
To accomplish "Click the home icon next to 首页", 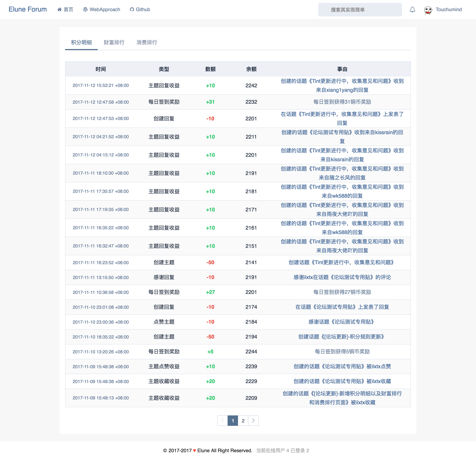I will point(59,9).
